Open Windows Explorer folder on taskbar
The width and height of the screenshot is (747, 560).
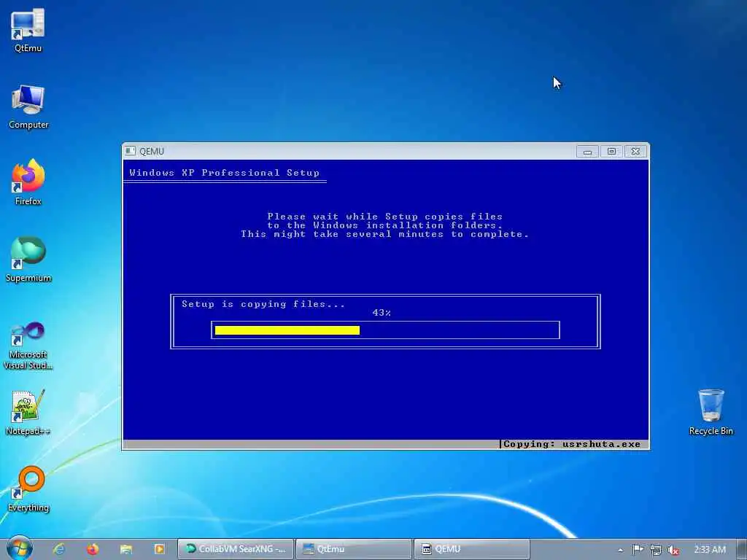125,549
